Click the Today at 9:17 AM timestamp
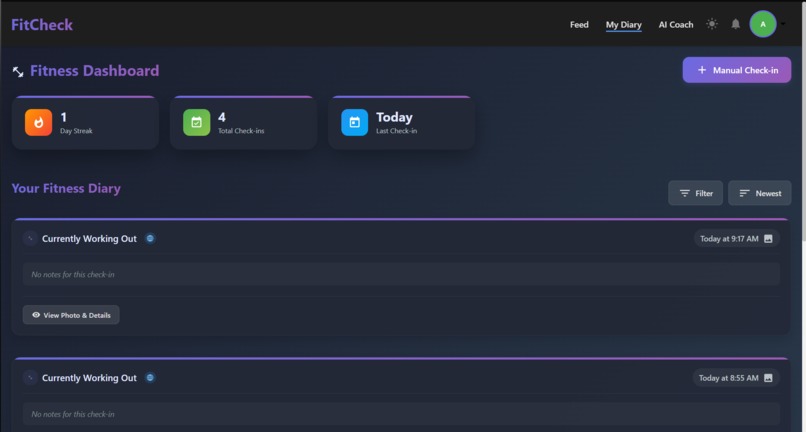Image resolution: width=806 pixels, height=432 pixels. [729, 239]
